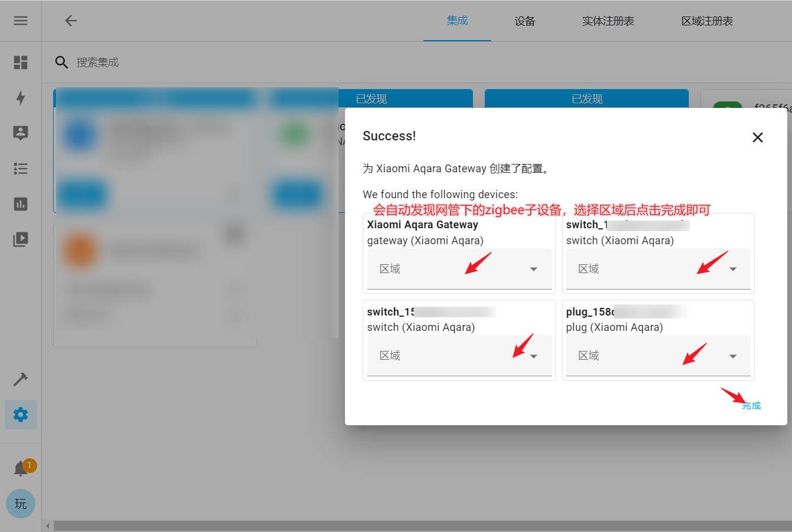
Task: Open the Overview dashboard icon
Action: point(21,63)
